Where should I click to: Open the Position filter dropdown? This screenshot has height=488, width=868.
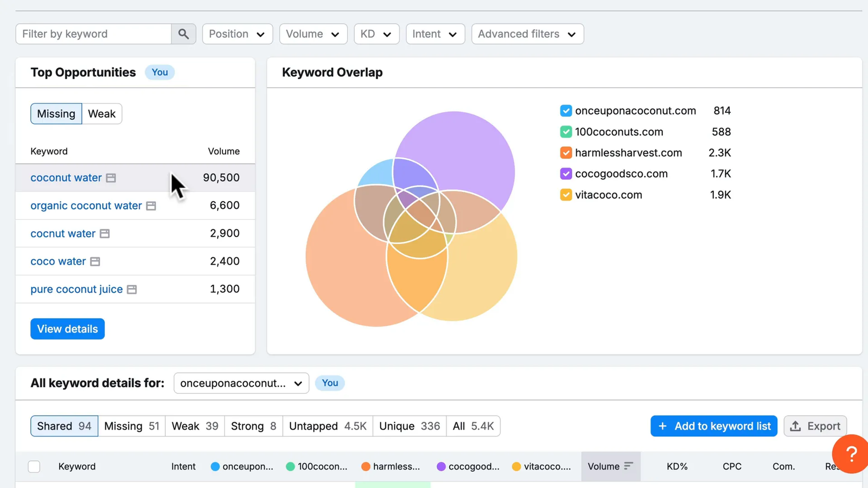[x=237, y=34]
